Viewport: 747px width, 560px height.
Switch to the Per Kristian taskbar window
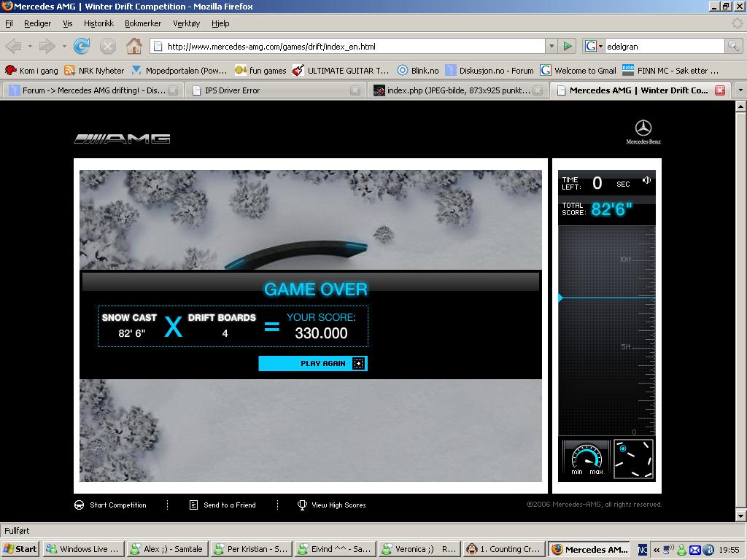[x=251, y=549]
